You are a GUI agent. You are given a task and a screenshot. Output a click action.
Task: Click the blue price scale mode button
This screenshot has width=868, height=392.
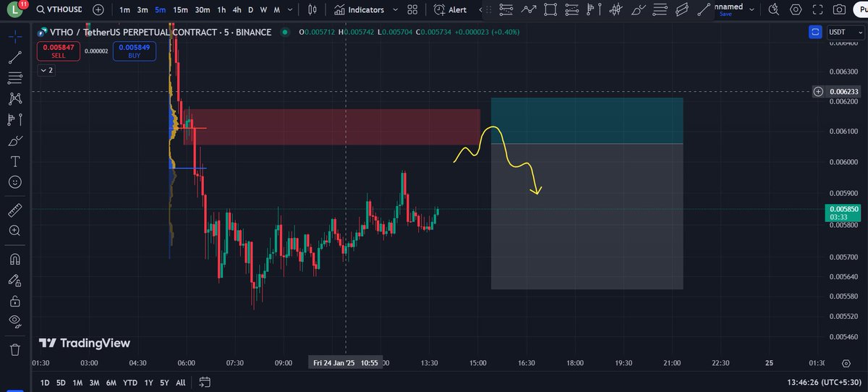point(815,32)
